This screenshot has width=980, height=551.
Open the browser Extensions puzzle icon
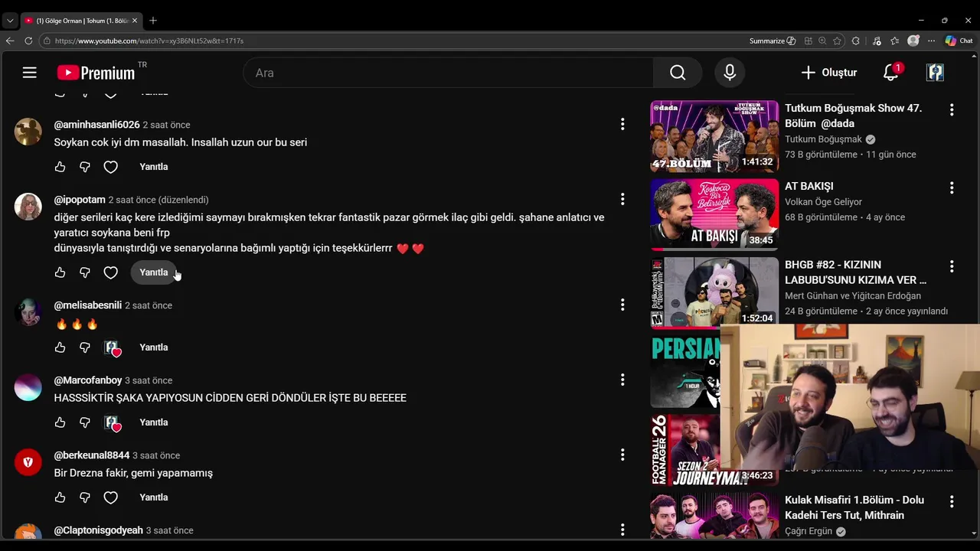point(855,41)
